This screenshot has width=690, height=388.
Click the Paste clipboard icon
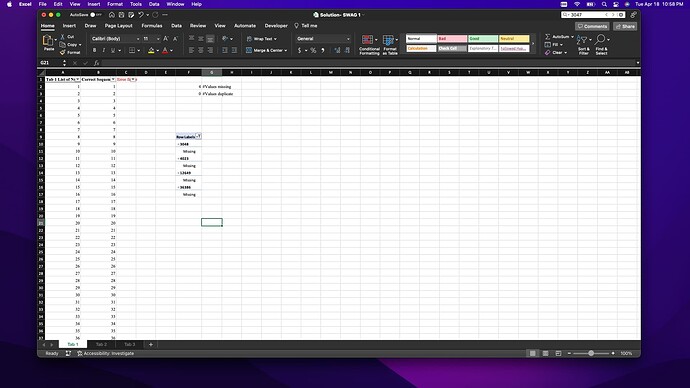click(48, 41)
